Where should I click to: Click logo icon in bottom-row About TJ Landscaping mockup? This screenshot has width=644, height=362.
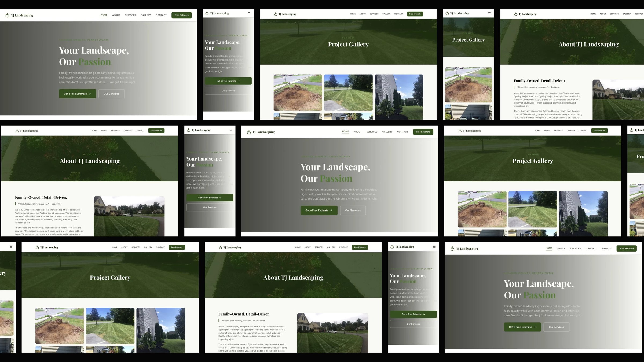[220, 247]
